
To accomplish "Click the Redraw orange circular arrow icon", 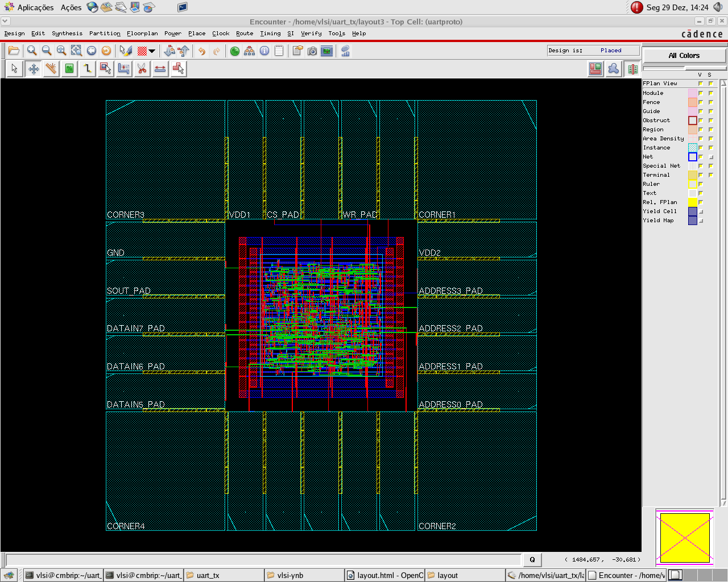I will [x=106, y=51].
